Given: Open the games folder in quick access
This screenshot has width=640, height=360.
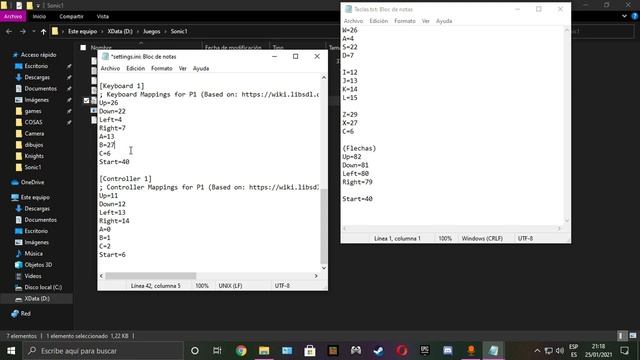Looking at the screenshot, I should [33, 111].
